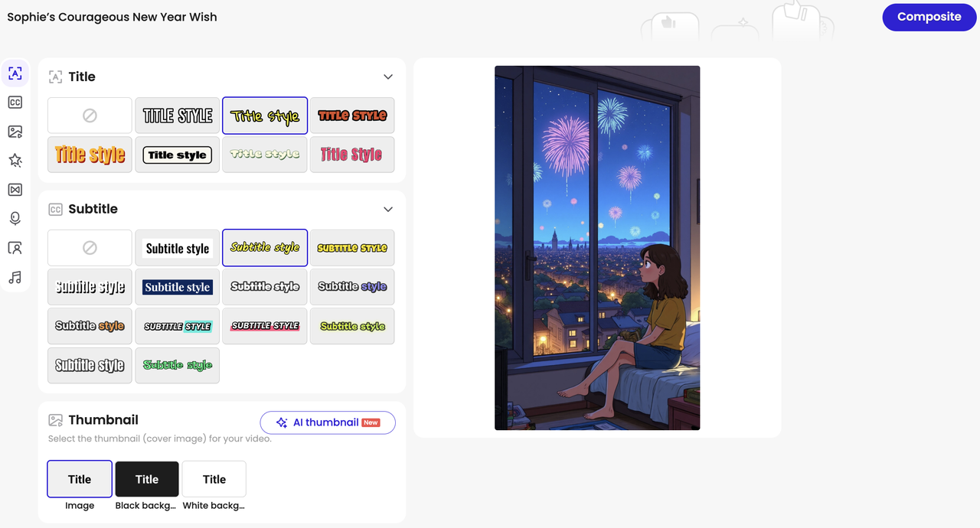Screen dimensions: 980x528
Task: Click the Composite button
Action: (929, 17)
